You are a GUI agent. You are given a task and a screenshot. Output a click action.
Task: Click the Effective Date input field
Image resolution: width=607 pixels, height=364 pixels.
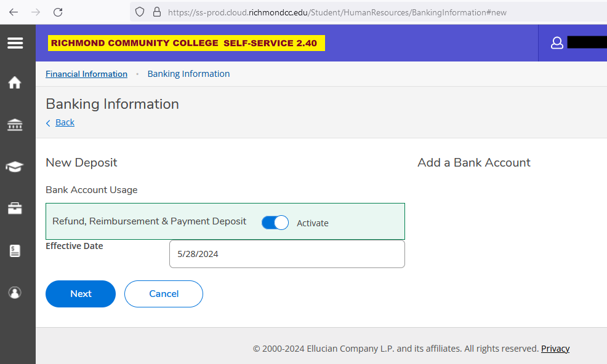pos(287,254)
